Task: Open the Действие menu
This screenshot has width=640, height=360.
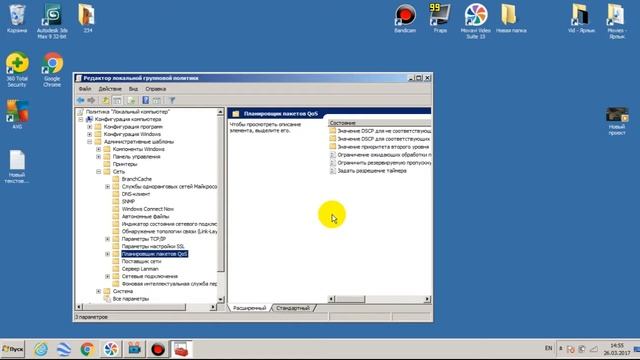Action: [110, 89]
